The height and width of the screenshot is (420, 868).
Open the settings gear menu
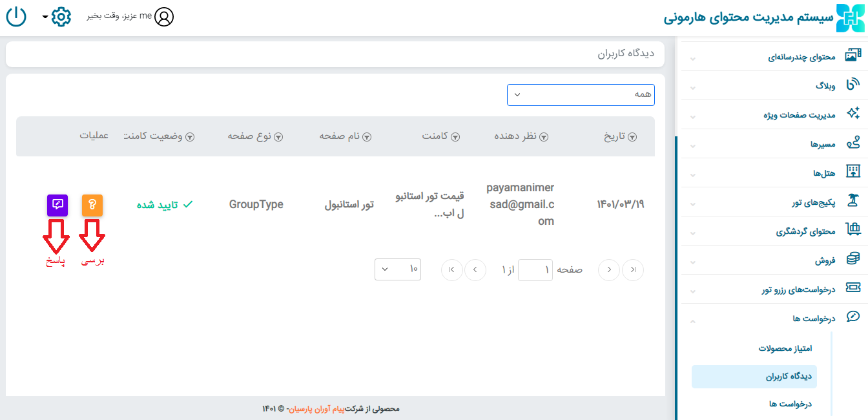60,16
